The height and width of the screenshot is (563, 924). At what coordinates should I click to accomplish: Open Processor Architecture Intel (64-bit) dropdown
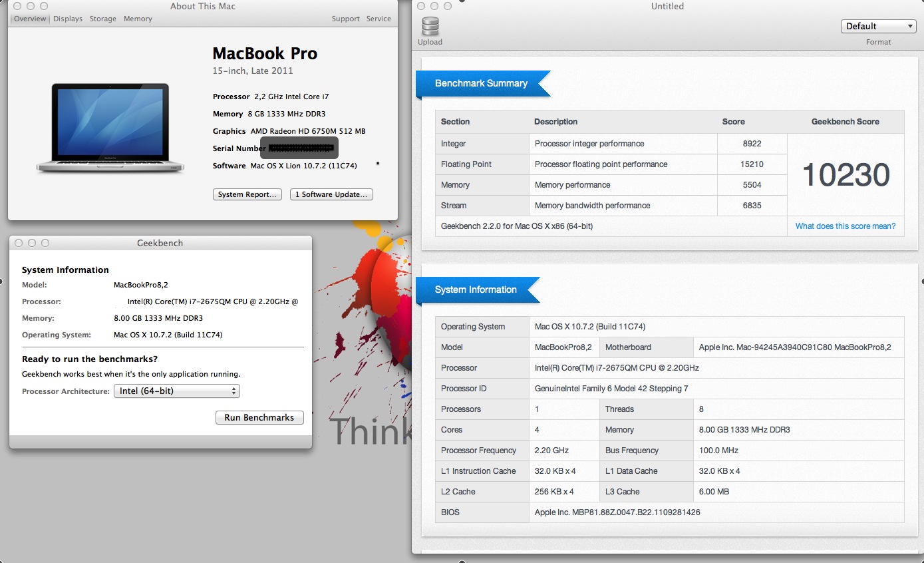[177, 391]
